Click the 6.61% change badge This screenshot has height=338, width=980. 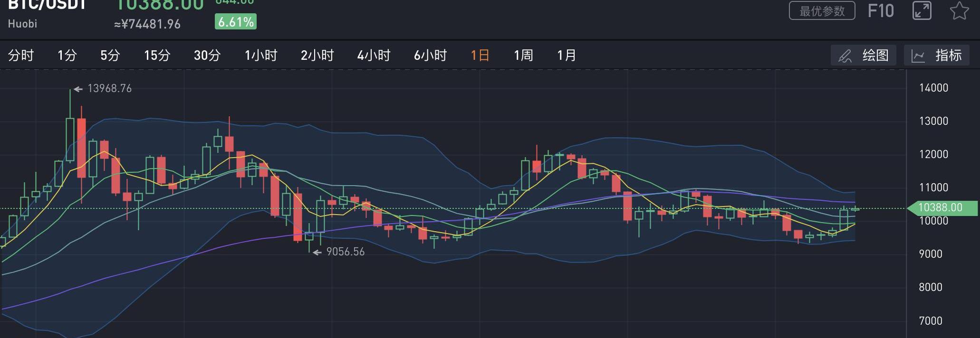click(236, 22)
